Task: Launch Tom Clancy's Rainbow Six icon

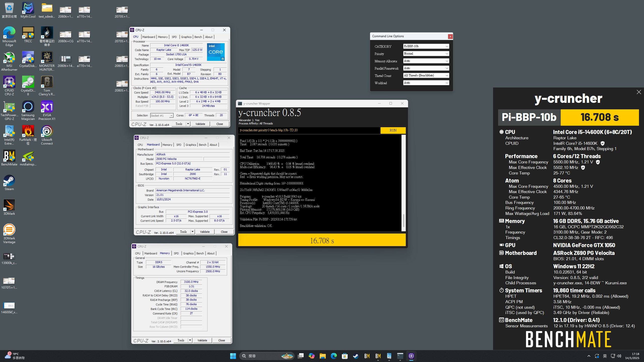Action: [x=47, y=86]
